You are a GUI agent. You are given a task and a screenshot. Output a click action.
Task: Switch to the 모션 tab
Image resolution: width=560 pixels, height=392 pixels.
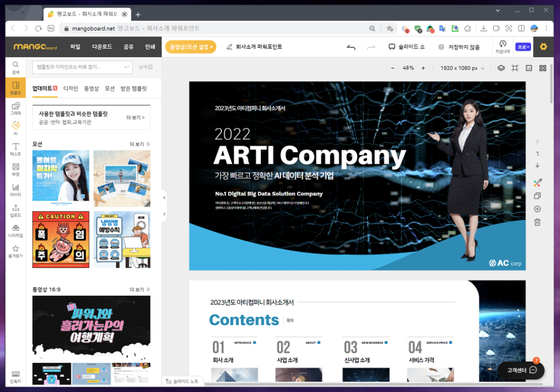110,89
